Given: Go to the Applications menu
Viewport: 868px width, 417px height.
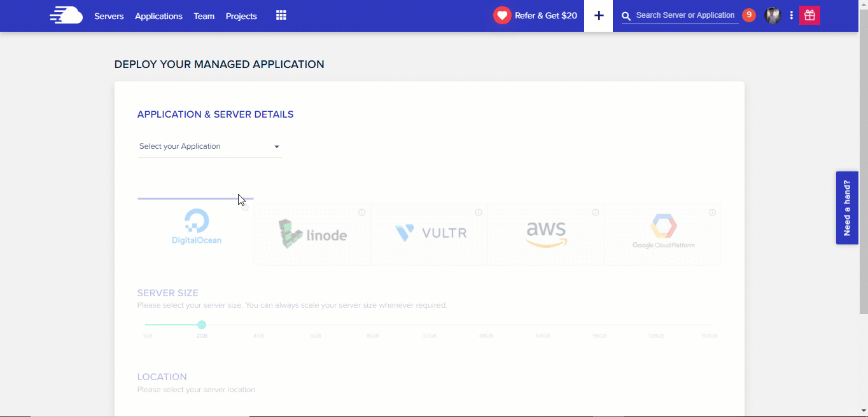Looking at the screenshot, I should pos(158,16).
